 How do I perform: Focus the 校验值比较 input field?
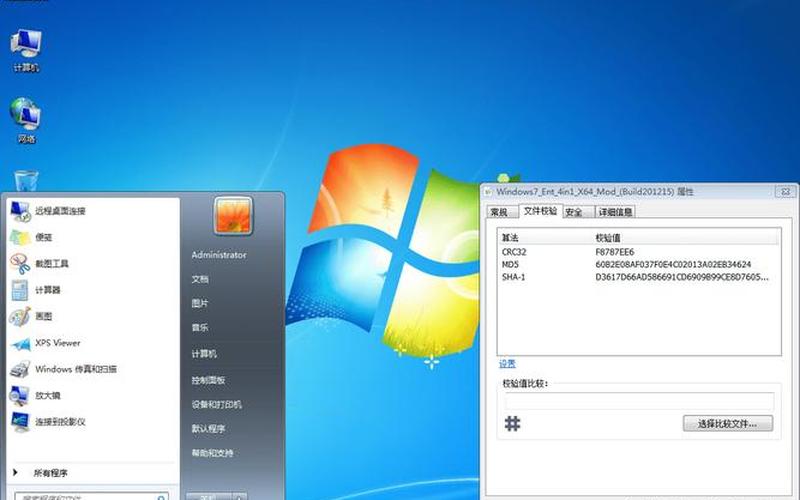pyautogui.click(x=639, y=401)
